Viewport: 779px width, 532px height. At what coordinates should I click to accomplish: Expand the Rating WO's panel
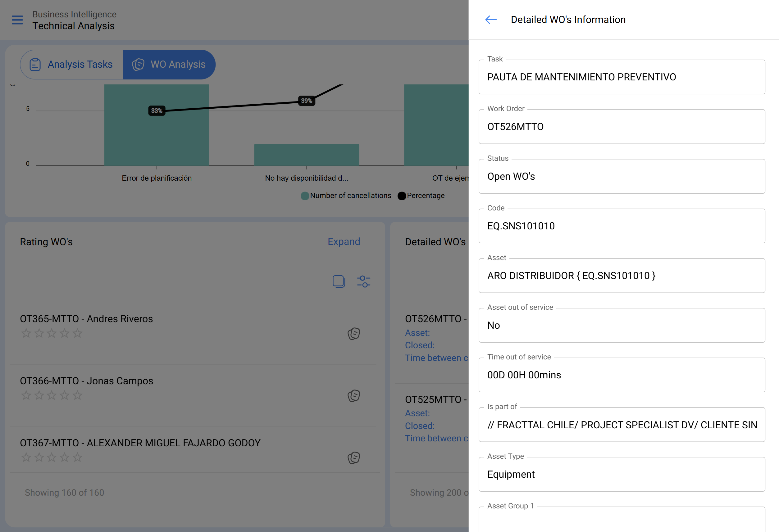point(344,241)
